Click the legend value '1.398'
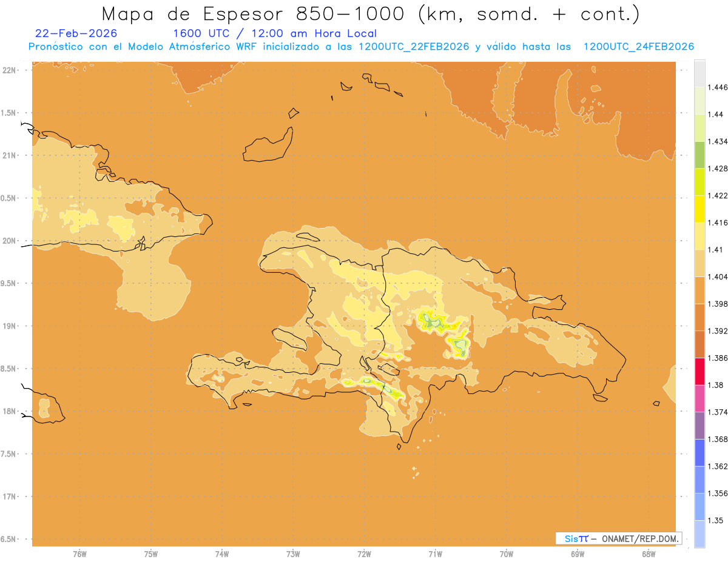728x562 pixels. click(x=719, y=304)
